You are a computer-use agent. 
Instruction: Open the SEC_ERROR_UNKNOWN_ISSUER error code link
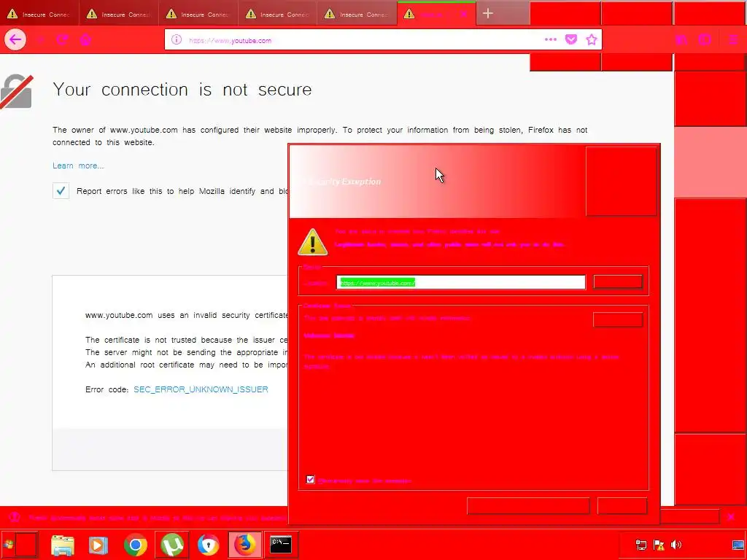201,389
